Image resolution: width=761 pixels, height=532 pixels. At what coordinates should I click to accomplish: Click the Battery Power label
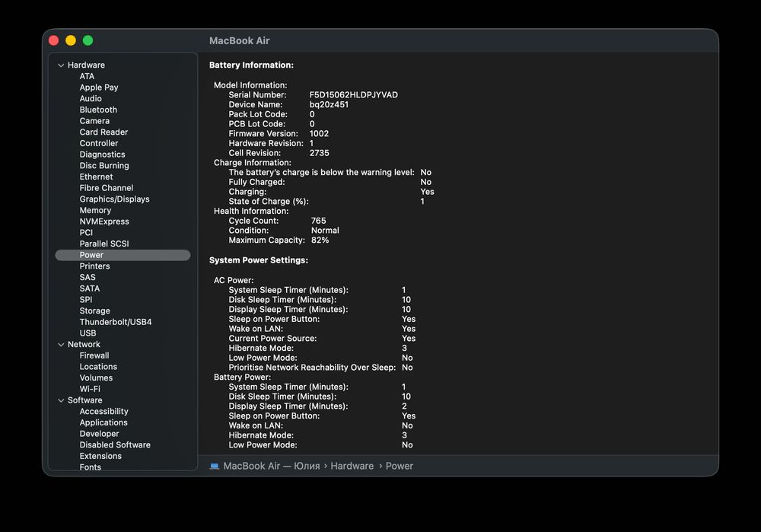pos(242,377)
